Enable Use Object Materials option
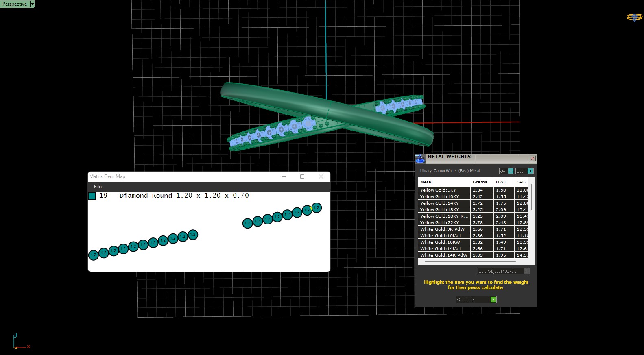 (527, 271)
